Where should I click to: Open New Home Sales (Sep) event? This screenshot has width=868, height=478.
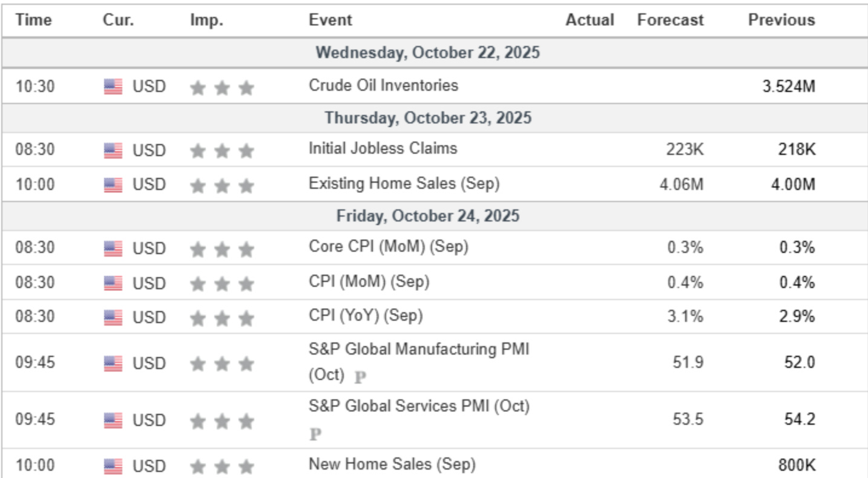click(x=392, y=464)
